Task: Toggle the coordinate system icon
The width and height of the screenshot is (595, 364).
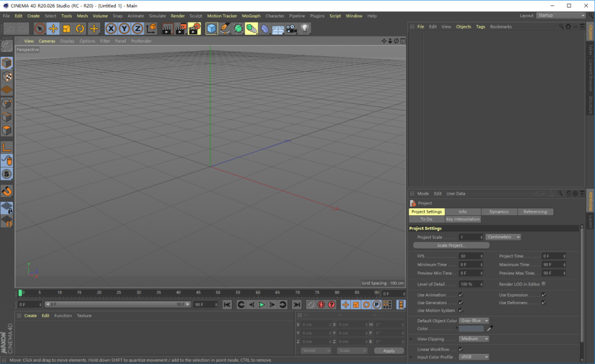Action: 152,29
